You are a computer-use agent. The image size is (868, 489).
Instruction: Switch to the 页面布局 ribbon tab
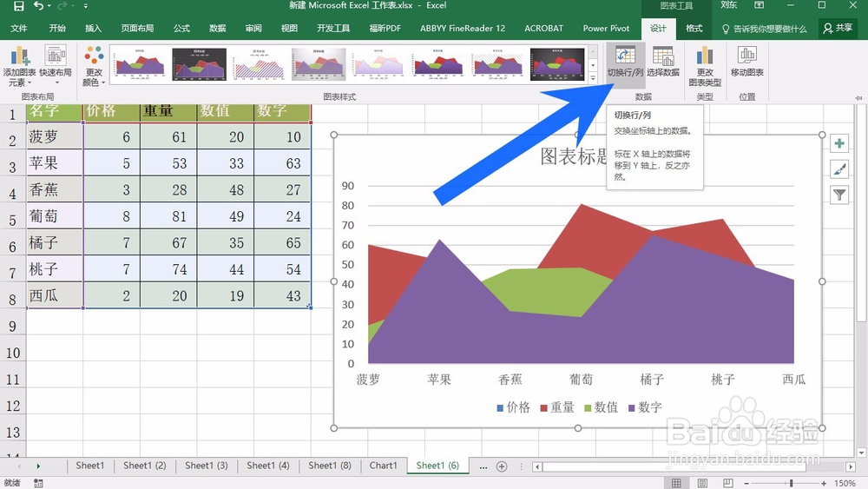[137, 29]
